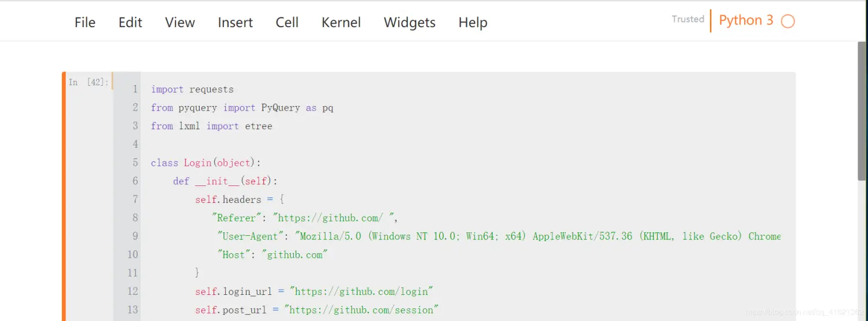868x321 pixels.
Task: Click the In [42] cell prompt
Action: click(x=89, y=82)
